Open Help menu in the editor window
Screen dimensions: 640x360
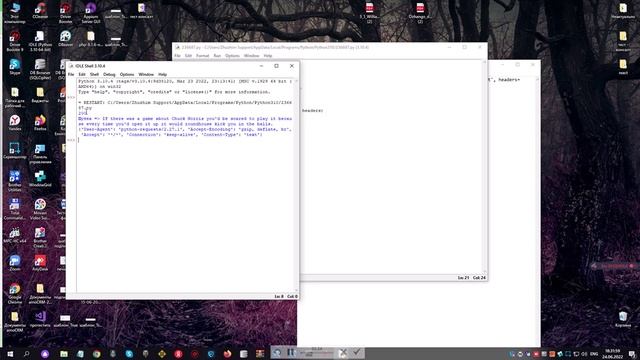coord(268,56)
